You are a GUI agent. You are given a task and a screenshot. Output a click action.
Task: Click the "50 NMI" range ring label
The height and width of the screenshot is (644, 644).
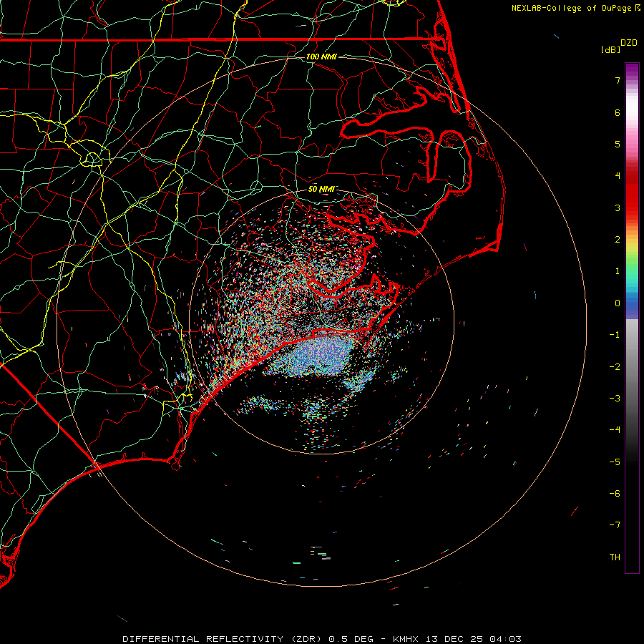click(321, 189)
